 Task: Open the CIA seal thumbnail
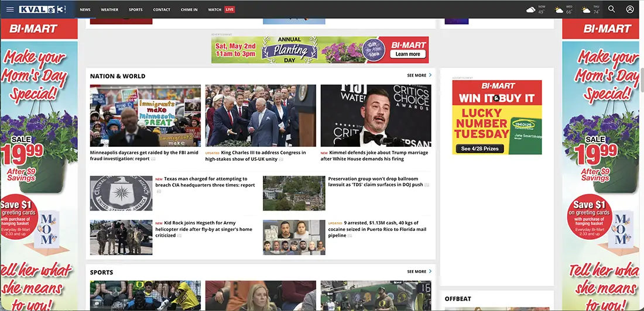[x=121, y=193]
